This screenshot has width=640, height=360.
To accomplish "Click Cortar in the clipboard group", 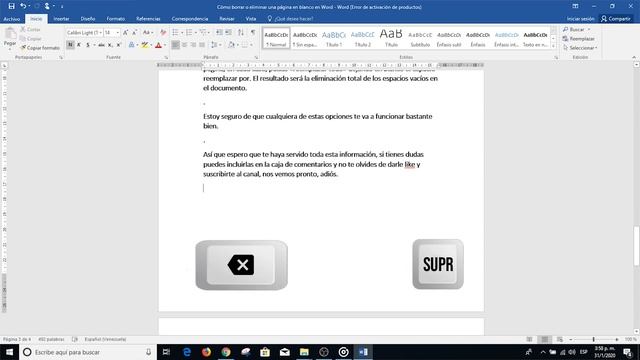I will pyautogui.click(x=31, y=29).
